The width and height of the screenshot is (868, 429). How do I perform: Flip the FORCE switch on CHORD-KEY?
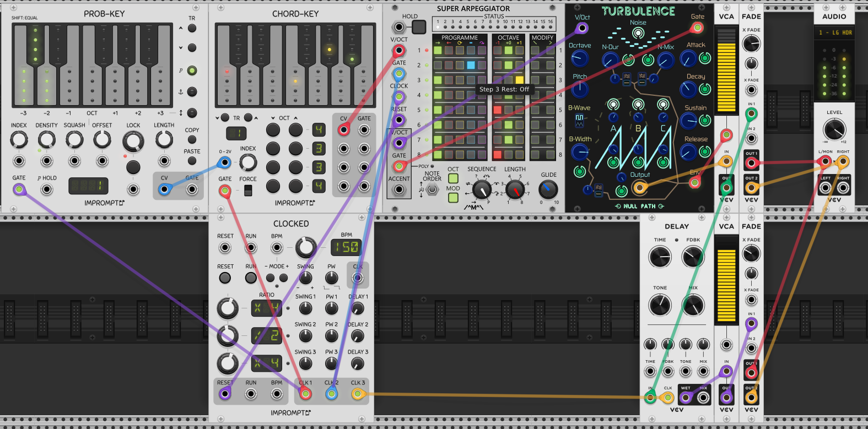click(x=248, y=190)
